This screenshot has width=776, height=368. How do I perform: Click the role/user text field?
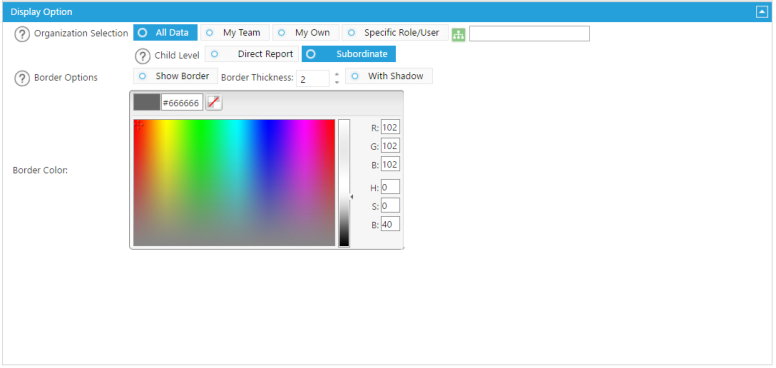pyautogui.click(x=530, y=34)
